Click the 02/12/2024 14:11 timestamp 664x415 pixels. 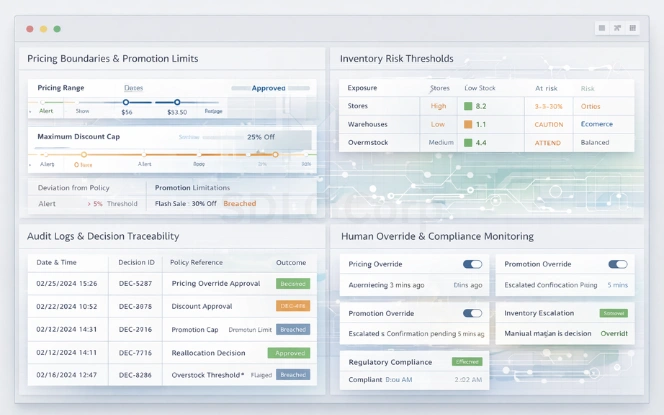coord(66,353)
